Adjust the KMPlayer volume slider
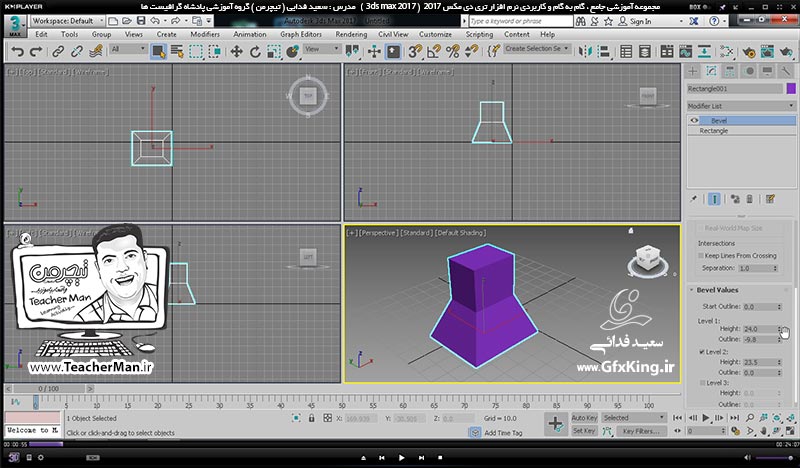 point(775,458)
